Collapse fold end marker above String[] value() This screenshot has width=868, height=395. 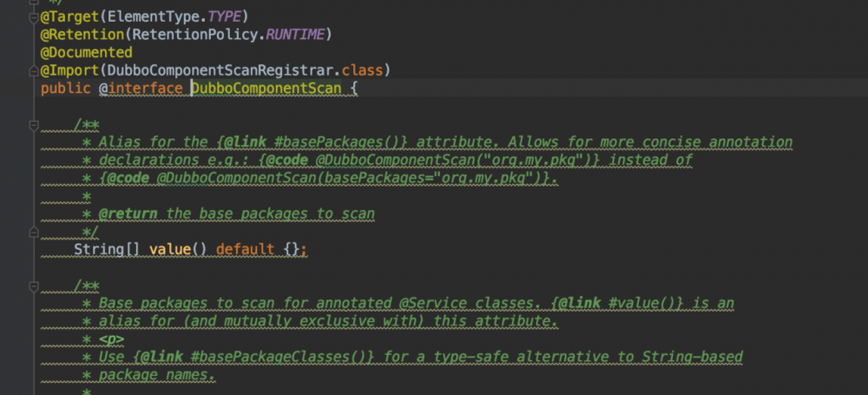pos(34,232)
